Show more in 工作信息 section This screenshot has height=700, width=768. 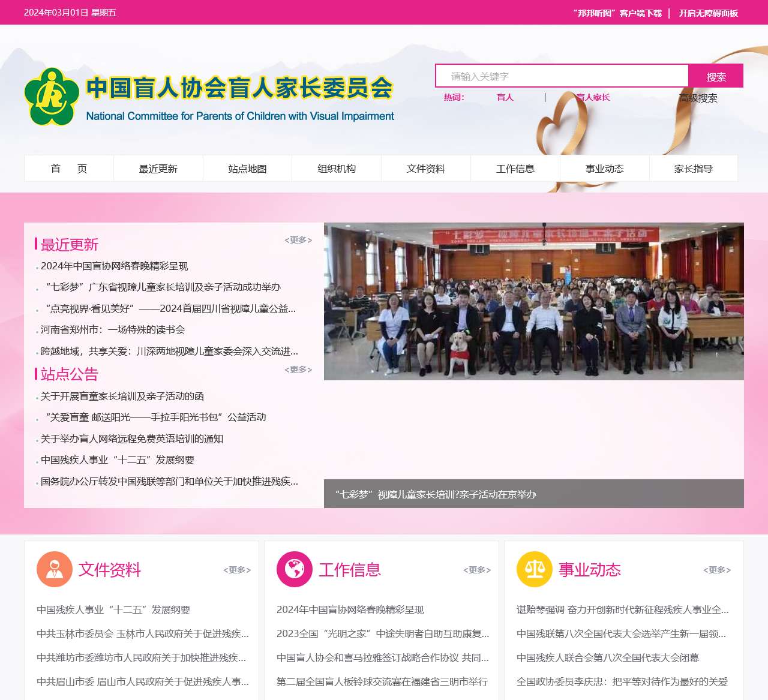pos(477,570)
